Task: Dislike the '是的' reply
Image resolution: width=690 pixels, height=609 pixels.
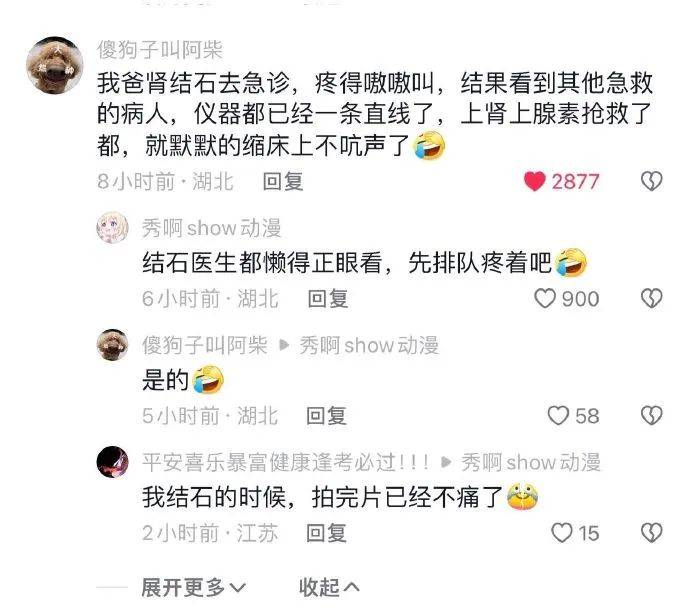Action: pos(651,415)
